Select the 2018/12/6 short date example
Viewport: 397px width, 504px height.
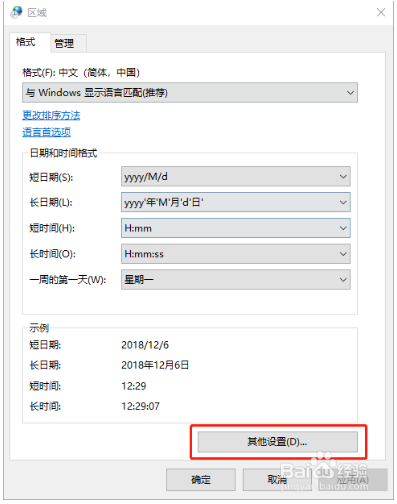click(x=145, y=345)
